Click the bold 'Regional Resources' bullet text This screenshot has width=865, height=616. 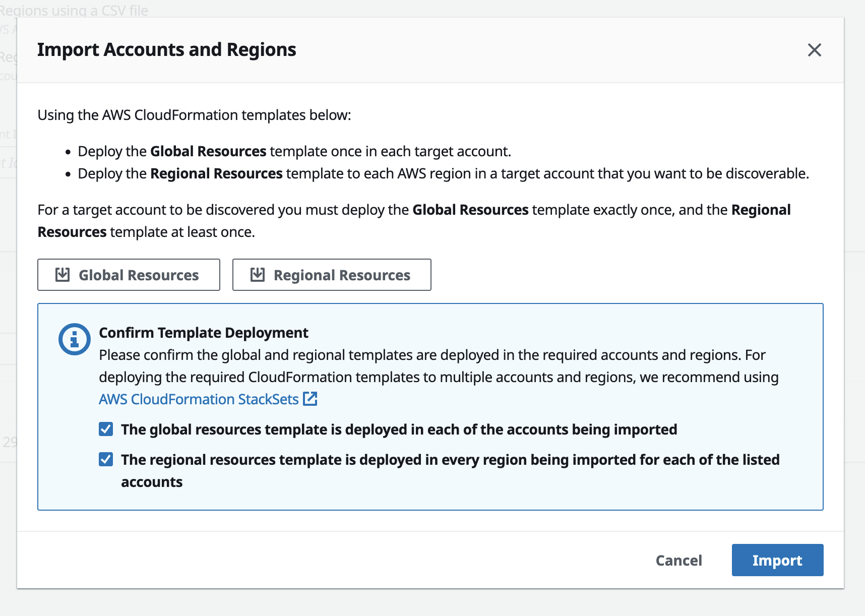coord(216,173)
